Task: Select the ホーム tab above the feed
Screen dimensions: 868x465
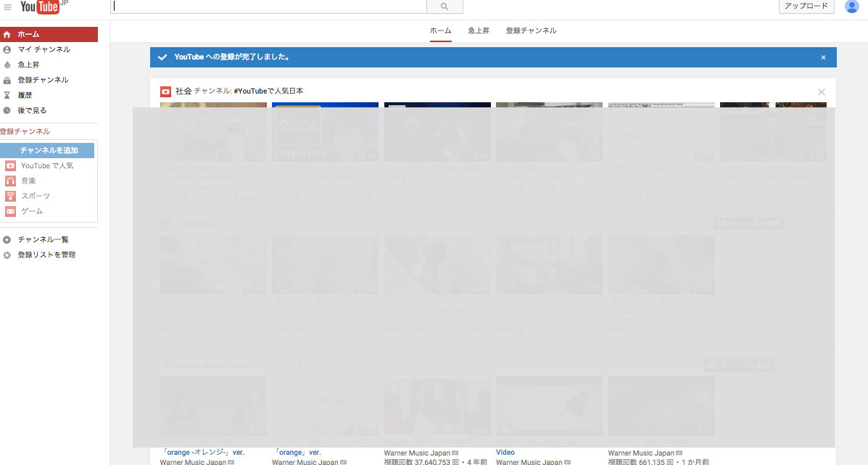Action: 441,30
